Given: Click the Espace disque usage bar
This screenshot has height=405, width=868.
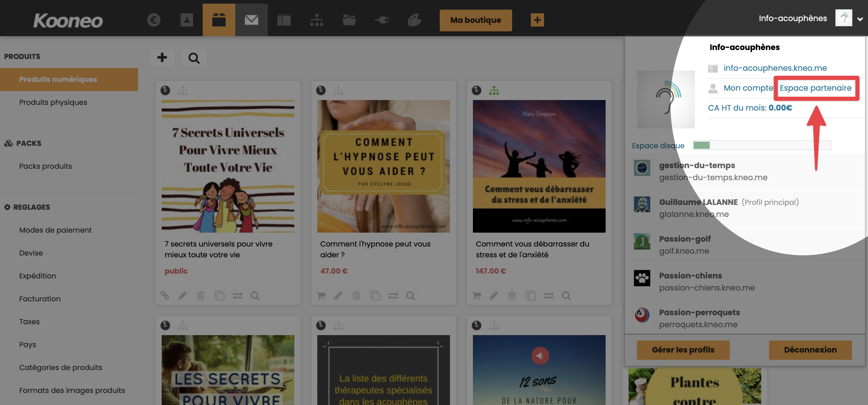Looking at the screenshot, I should tap(762, 146).
